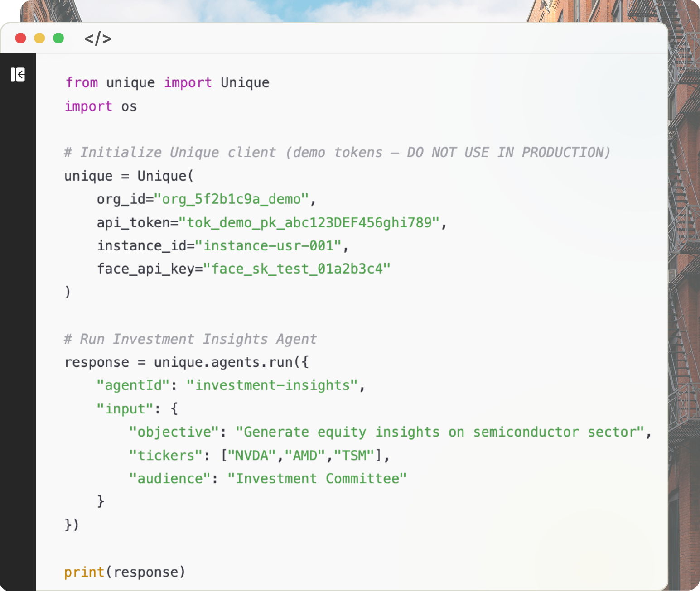Image resolution: width=700 pixels, height=591 pixels.
Task: Click the "Investment Committee" audience value
Action: pos(317,478)
